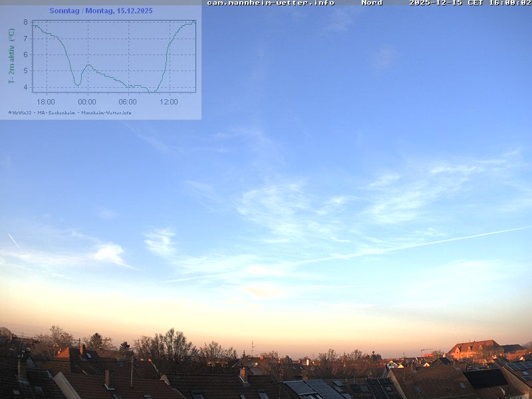This screenshot has height=399, width=532.
Task: Click the small copyright icon before WsWin32
Action: click(10, 112)
